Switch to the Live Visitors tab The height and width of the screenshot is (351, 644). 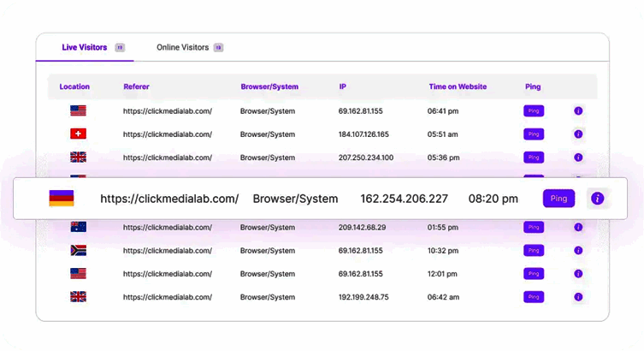point(85,48)
